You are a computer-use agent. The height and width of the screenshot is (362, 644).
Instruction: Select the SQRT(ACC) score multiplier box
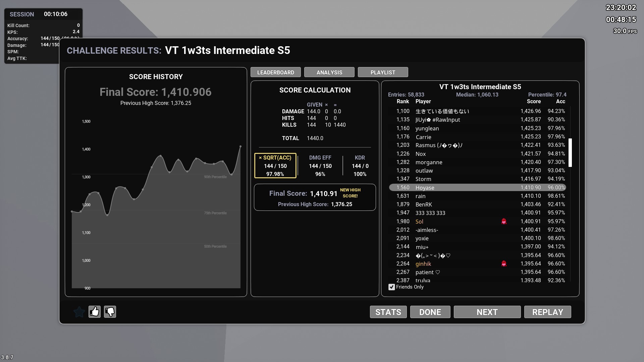click(x=275, y=166)
